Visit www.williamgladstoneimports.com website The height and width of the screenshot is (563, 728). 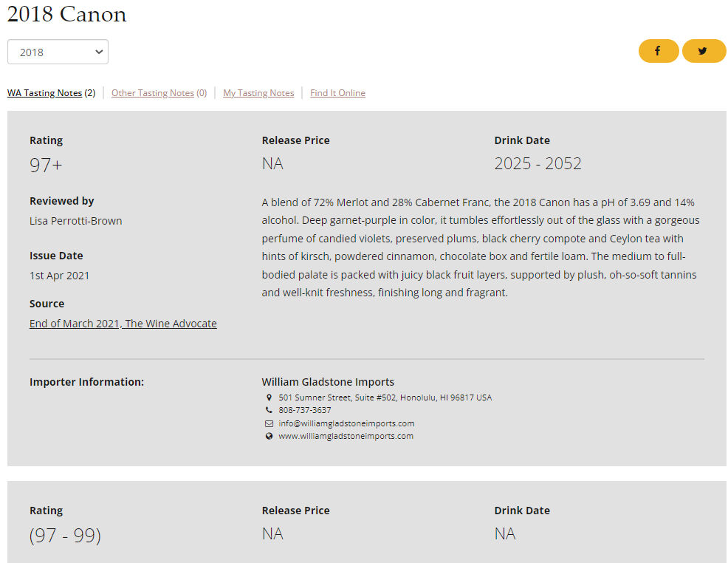pos(346,436)
